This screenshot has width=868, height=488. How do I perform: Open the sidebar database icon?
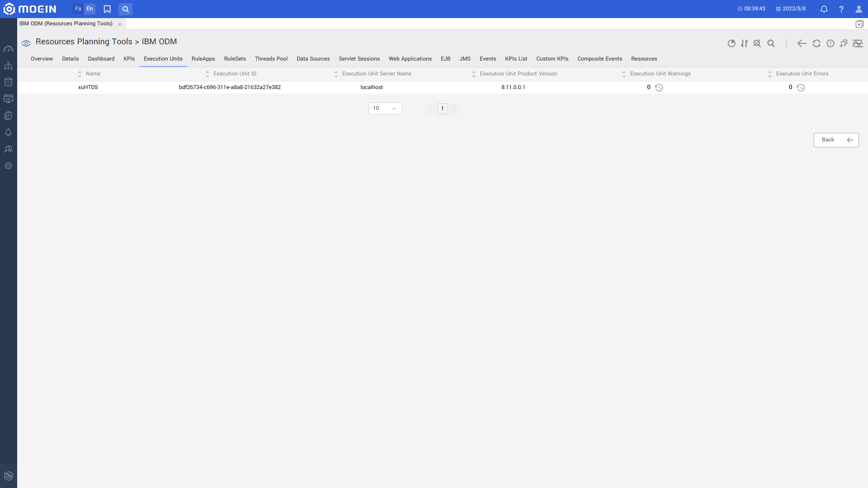[x=8, y=82]
